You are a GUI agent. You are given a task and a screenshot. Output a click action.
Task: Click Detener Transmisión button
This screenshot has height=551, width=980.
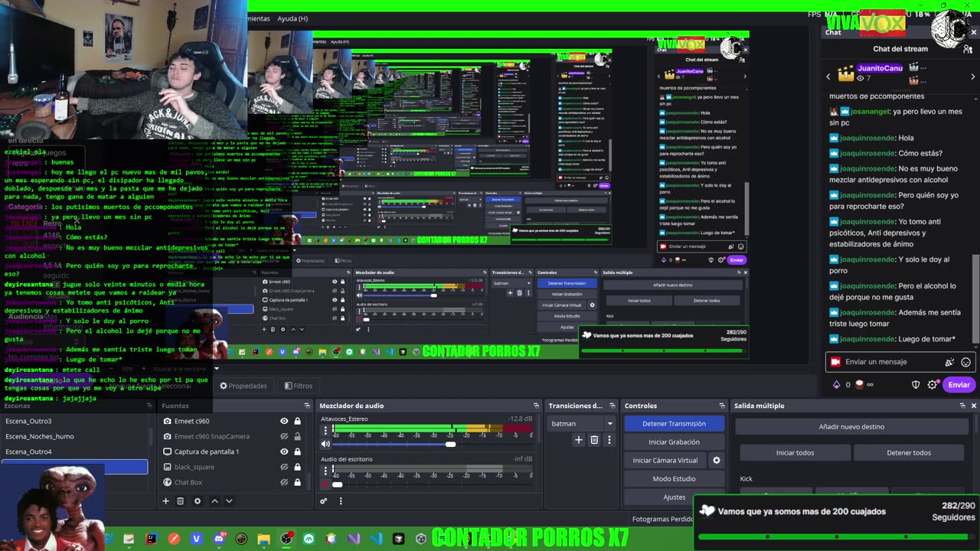[674, 423]
